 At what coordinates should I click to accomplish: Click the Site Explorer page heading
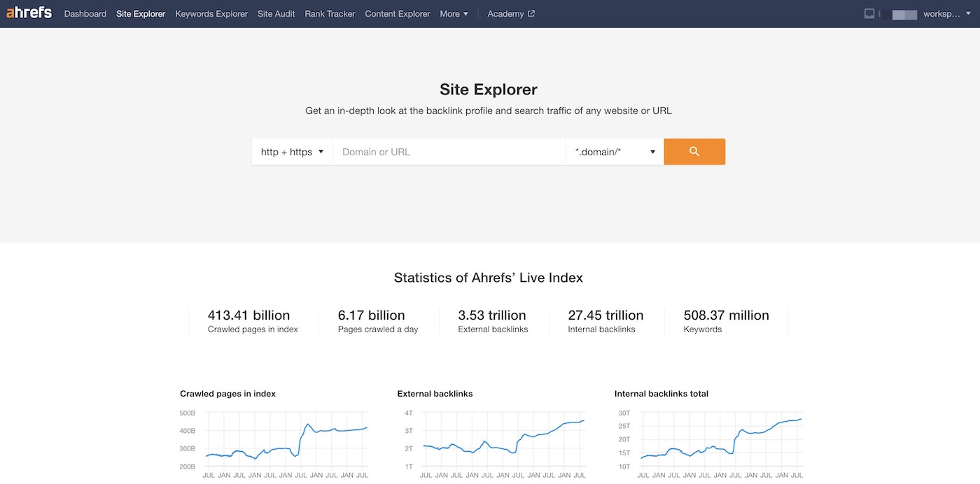(x=489, y=90)
